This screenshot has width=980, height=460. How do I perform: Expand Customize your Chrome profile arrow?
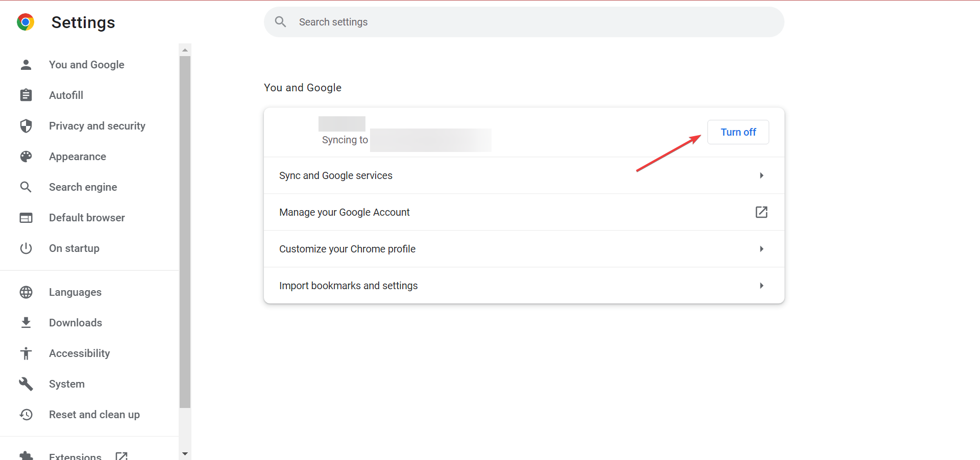pyautogui.click(x=761, y=249)
